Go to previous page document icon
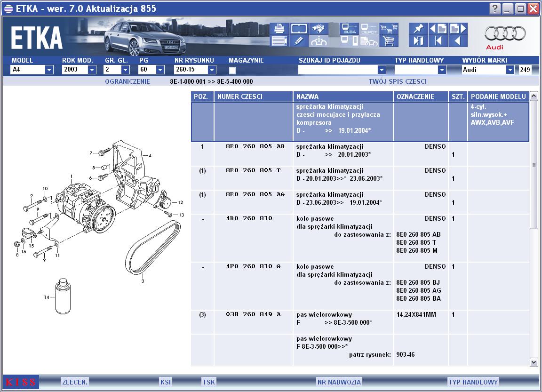542x392 pixels. (x=438, y=29)
